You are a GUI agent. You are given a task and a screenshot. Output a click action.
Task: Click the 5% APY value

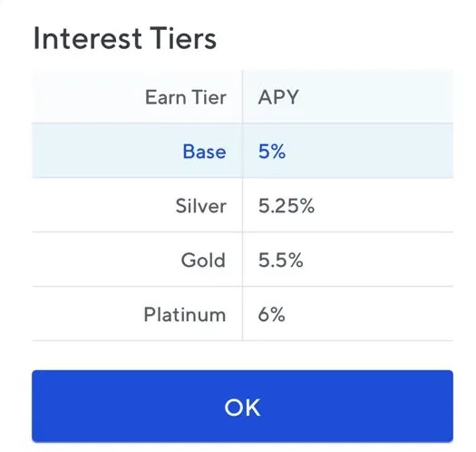(x=272, y=151)
